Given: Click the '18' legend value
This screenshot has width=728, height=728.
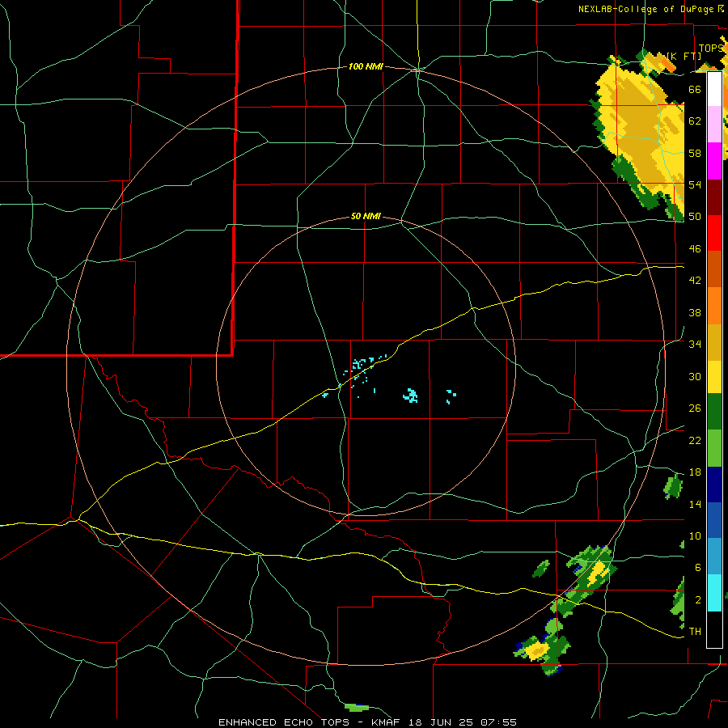Looking at the screenshot, I should [x=695, y=472].
